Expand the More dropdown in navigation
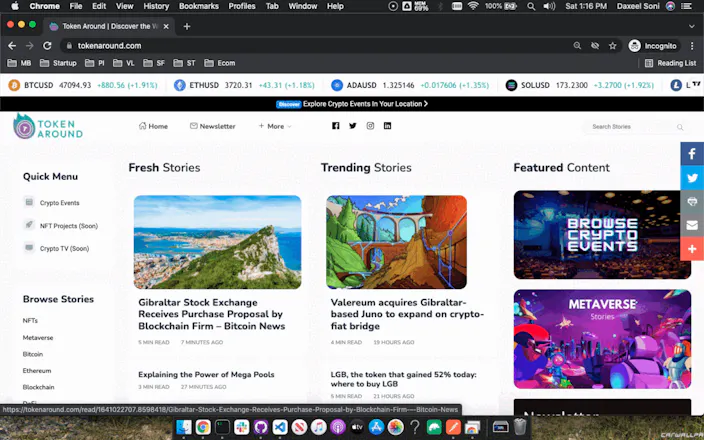The height and width of the screenshot is (440, 704). coord(275,127)
